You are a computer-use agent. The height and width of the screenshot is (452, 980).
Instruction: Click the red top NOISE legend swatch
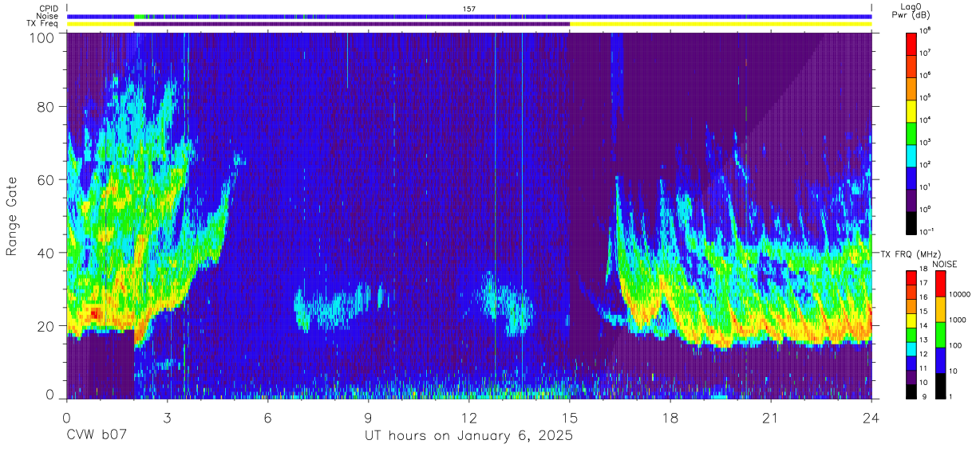940,284
